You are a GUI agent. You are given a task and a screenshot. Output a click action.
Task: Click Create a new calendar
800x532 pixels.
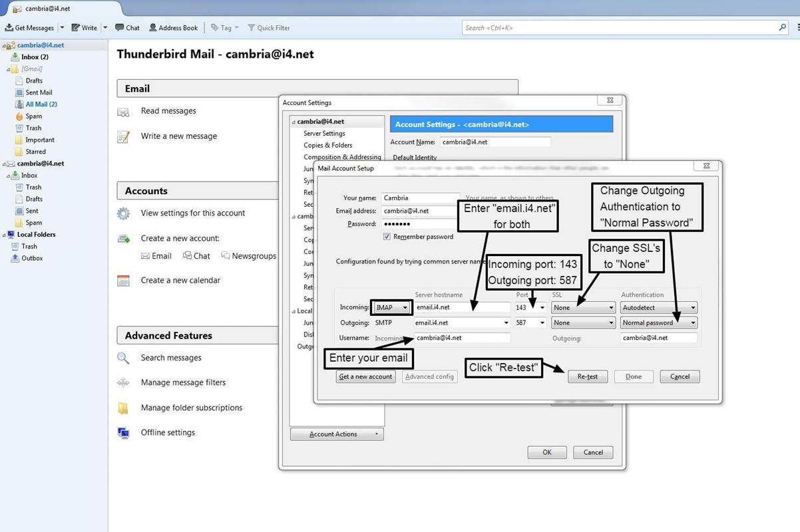tap(180, 281)
